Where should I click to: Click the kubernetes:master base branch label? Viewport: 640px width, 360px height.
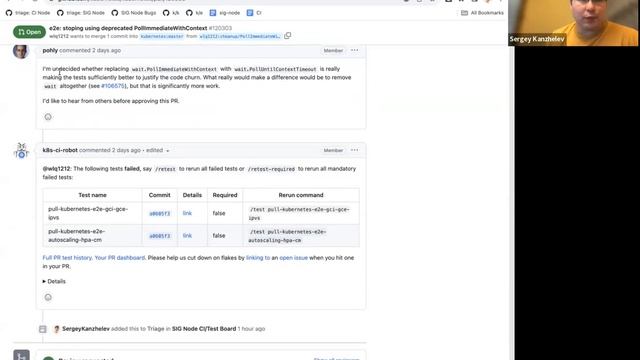(162, 36)
